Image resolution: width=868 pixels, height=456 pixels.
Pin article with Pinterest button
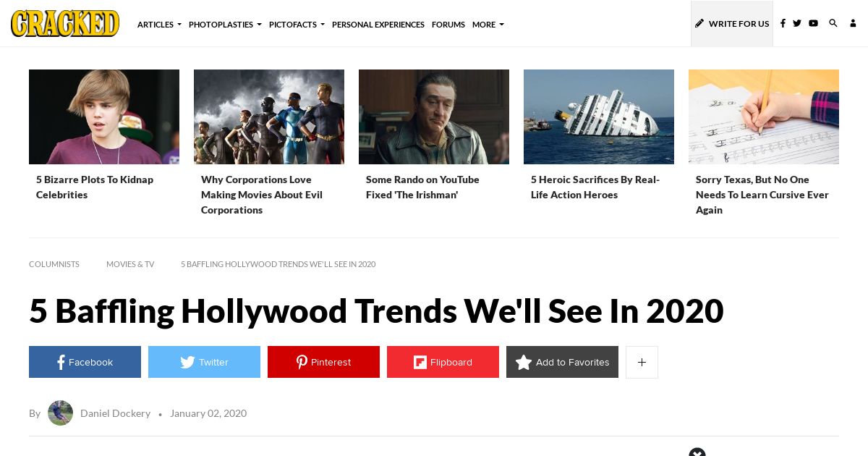click(323, 362)
